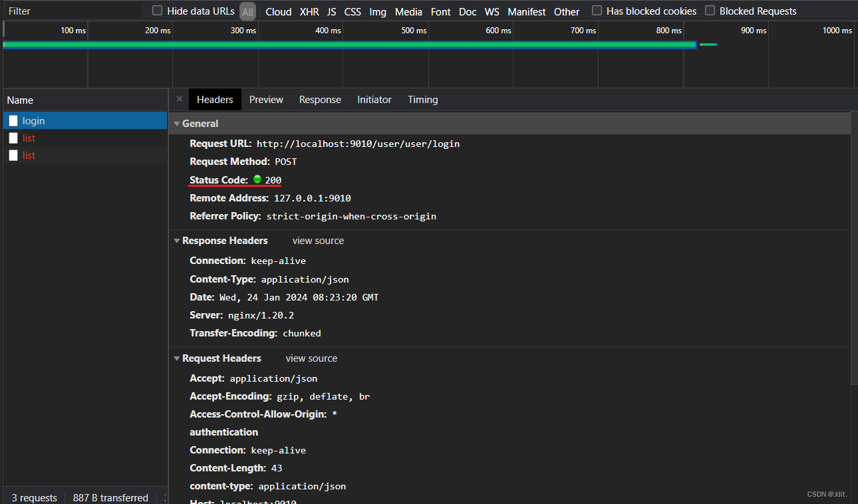
Task: Filter requests by JS type
Action: 332,11
